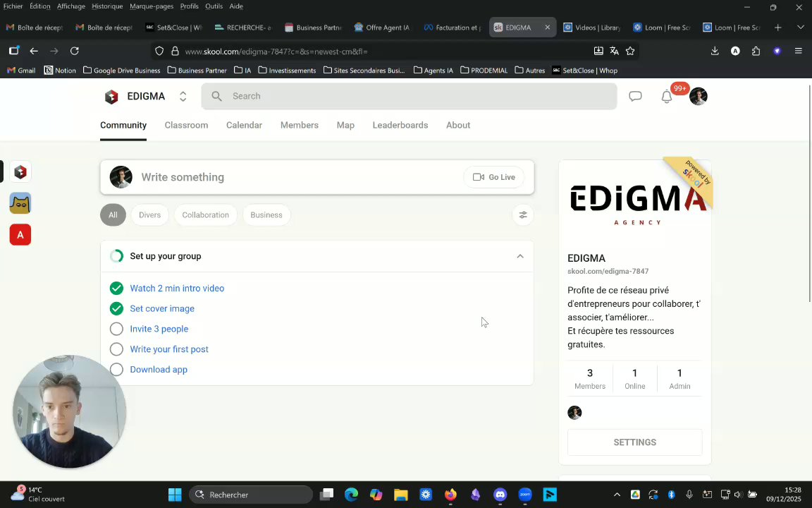Switch to the Classroom tab
This screenshot has width=812, height=508.
coord(186,126)
